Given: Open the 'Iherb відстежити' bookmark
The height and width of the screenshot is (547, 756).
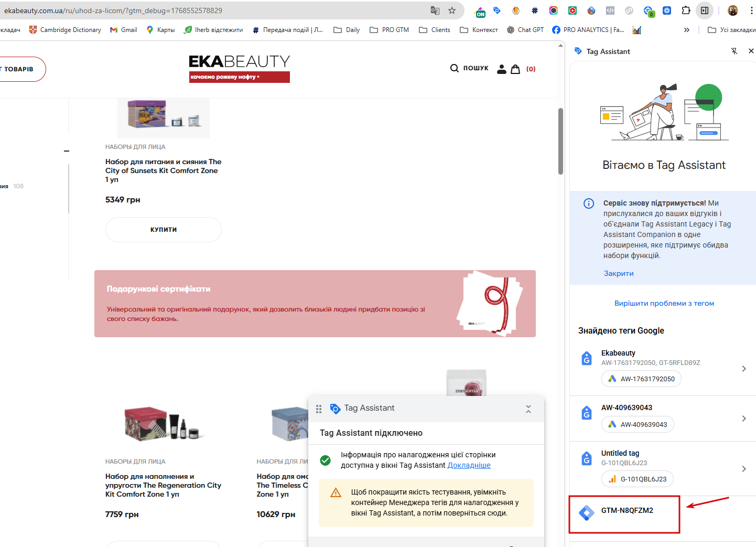Looking at the screenshot, I should (x=213, y=30).
